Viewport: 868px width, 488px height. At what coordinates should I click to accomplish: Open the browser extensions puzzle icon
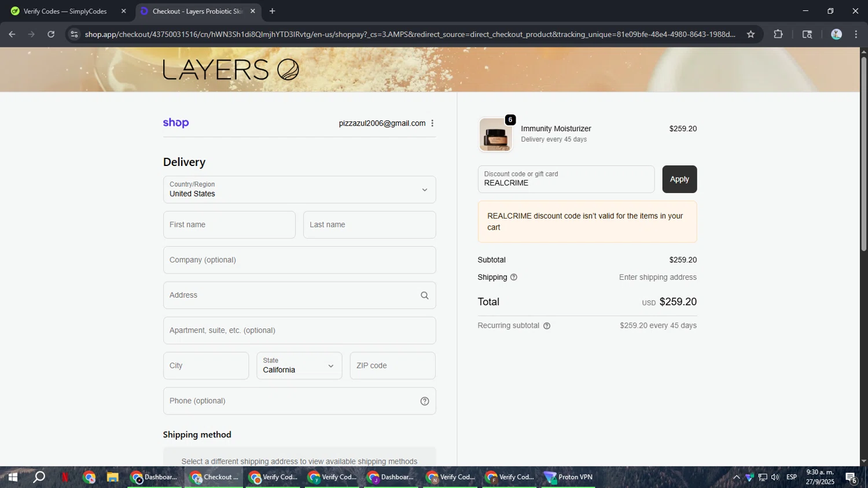click(x=778, y=34)
